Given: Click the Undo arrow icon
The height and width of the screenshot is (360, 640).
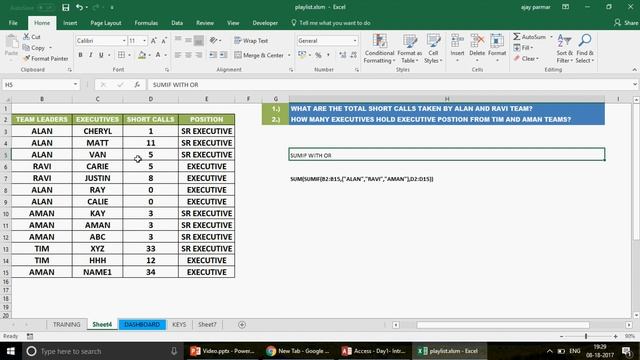Looking at the screenshot, I should pos(79,7).
